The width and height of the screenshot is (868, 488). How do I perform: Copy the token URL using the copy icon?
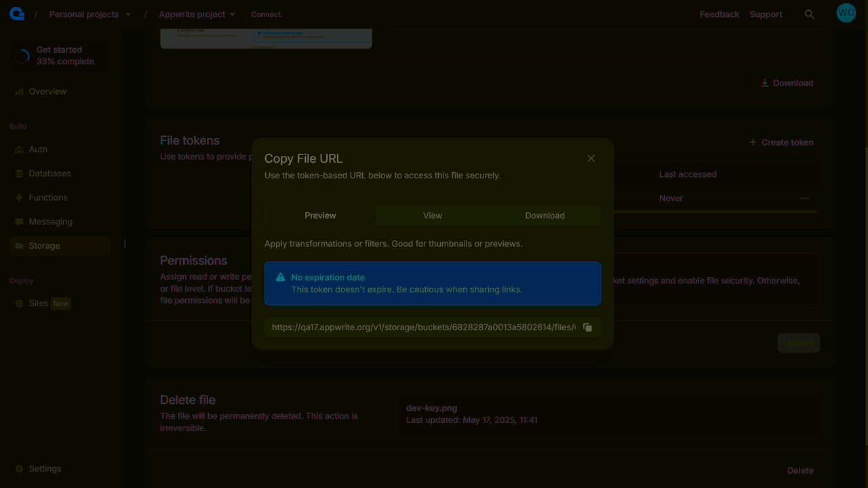[587, 327]
